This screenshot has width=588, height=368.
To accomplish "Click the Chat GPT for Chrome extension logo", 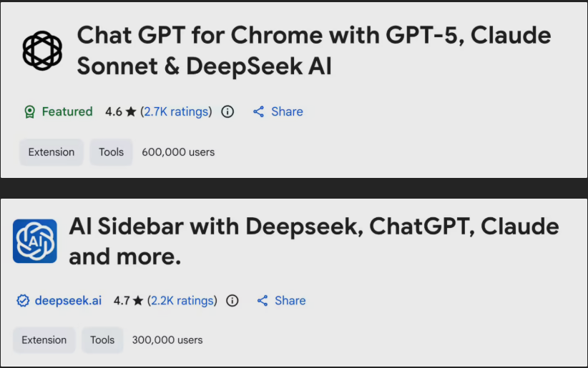I will tap(42, 51).
